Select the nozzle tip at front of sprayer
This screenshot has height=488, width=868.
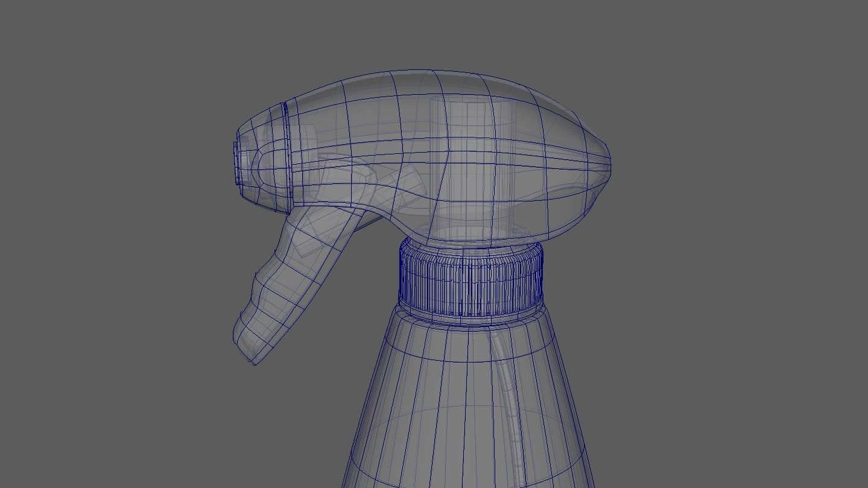(242, 164)
